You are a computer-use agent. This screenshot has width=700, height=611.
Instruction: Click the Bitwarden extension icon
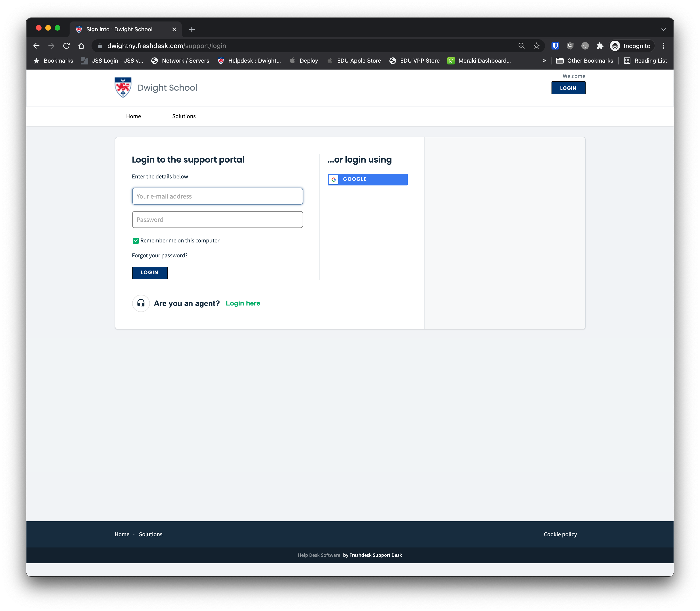(x=555, y=46)
